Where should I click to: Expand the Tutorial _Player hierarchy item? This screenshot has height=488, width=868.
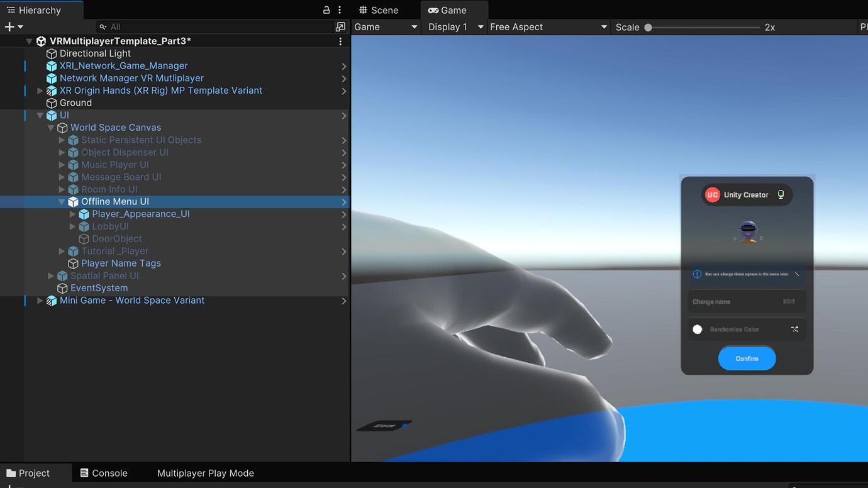[x=62, y=251]
